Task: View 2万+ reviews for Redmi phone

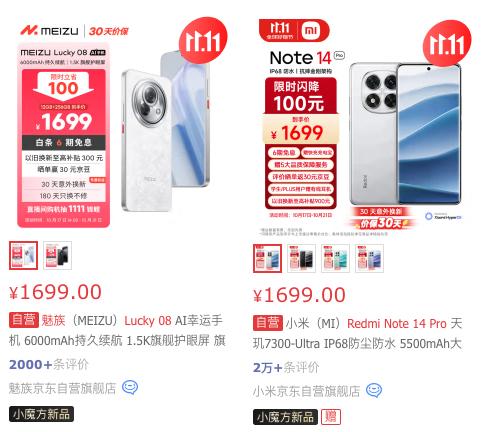Action: (x=286, y=368)
